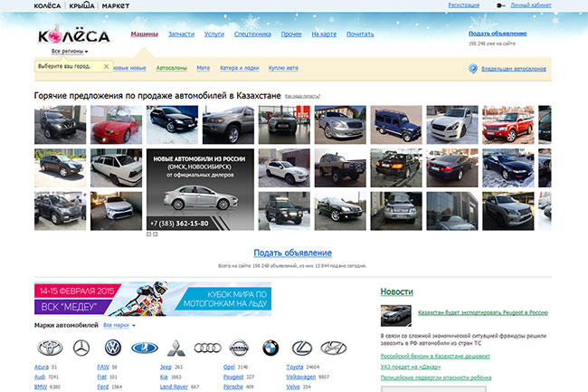Click the large centered Подать объявление link

coord(292,253)
